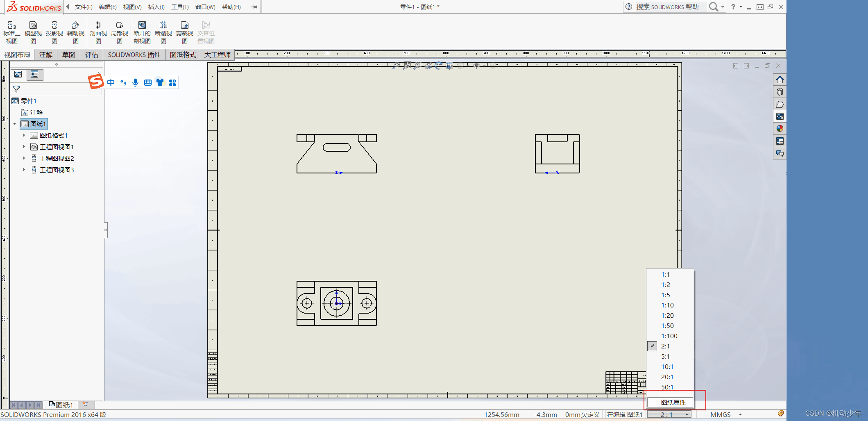Viewport: 868px width, 421px height.
Task: Open Design Library icon in task pane
Action: (x=780, y=92)
